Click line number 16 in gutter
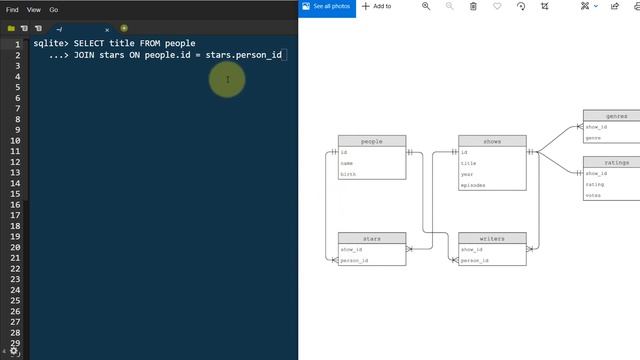The image size is (640, 360). 15,204
